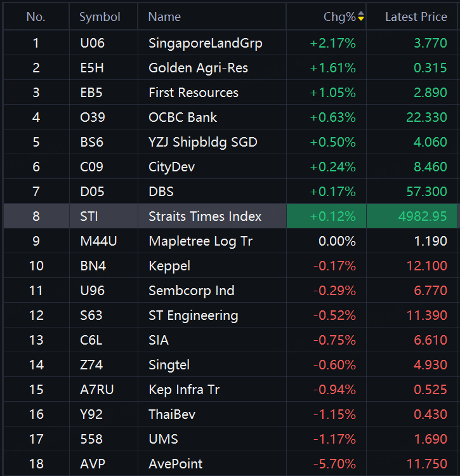
Task: Click the +0.50% change value
Action: pyautogui.click(x=332, y=142)
